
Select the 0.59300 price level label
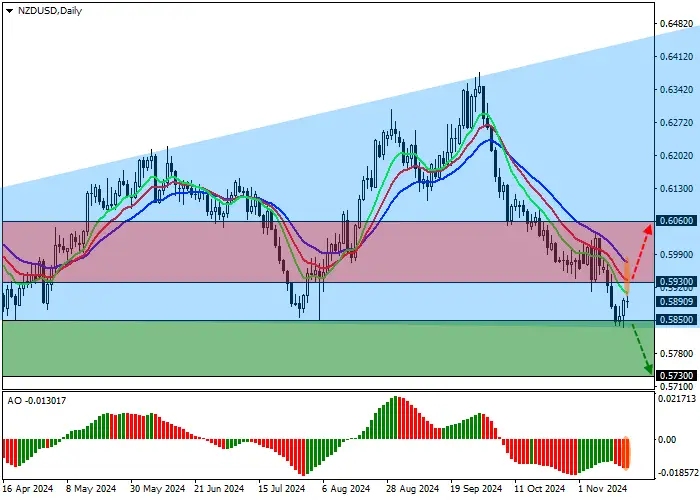(x=676, y=282)
